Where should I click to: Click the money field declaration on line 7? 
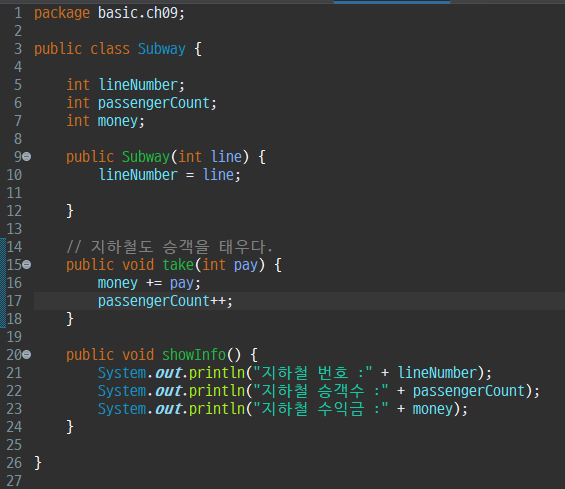[x=118, y=121]
